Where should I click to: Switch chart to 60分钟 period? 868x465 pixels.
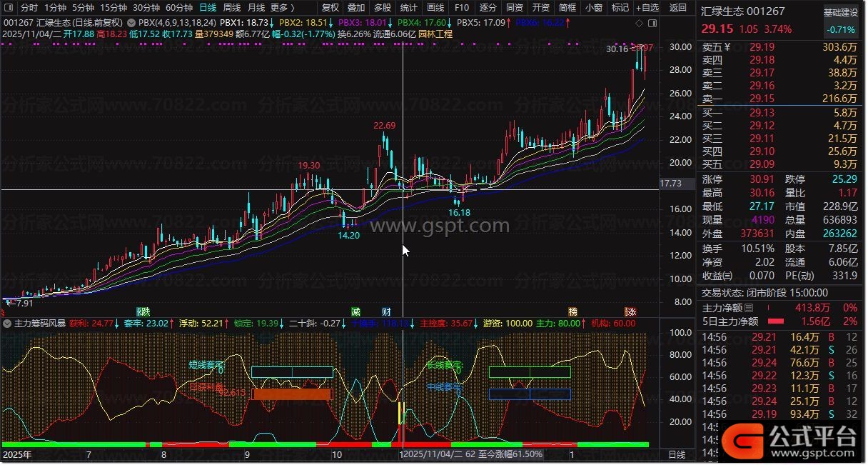pos(178,8)
